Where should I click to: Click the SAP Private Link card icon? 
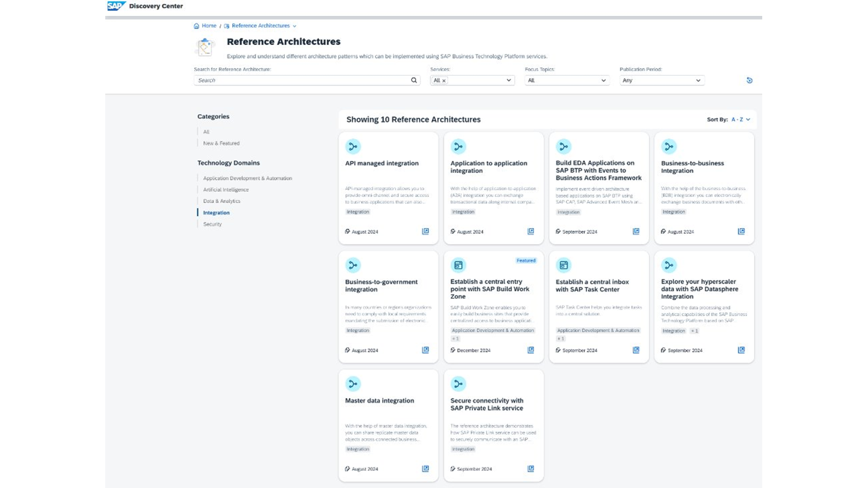click(458, 384)
